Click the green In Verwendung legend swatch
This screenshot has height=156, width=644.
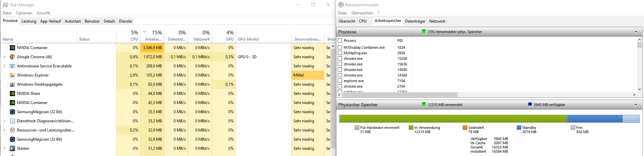(411, 128)
